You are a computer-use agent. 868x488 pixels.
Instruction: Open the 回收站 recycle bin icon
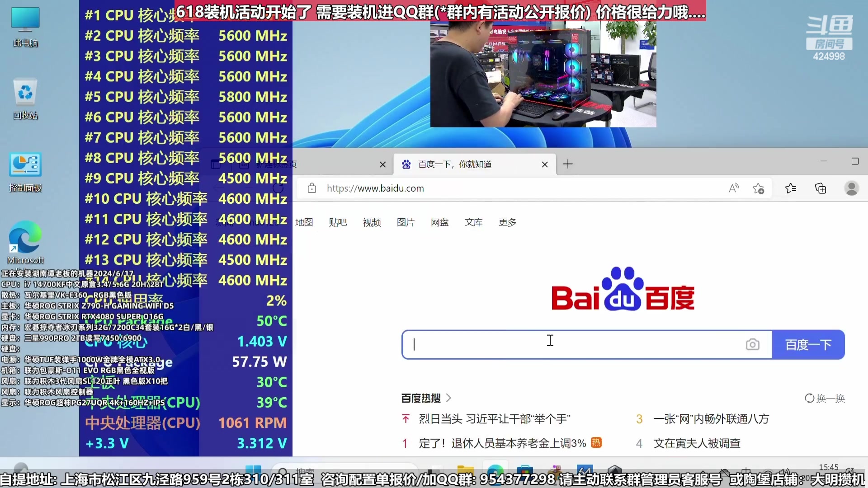25,99
